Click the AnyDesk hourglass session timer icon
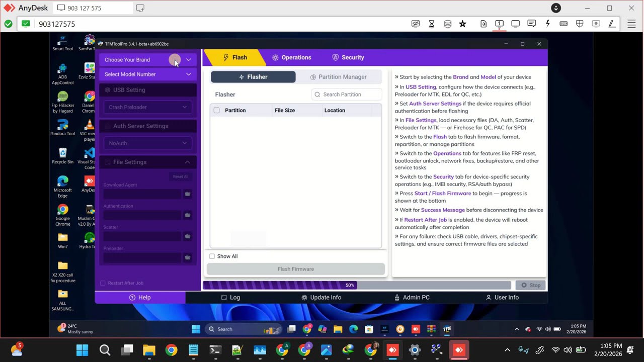The width and height of the screenshot is (644, 362). pyautogui.click(x=432, y=24)
